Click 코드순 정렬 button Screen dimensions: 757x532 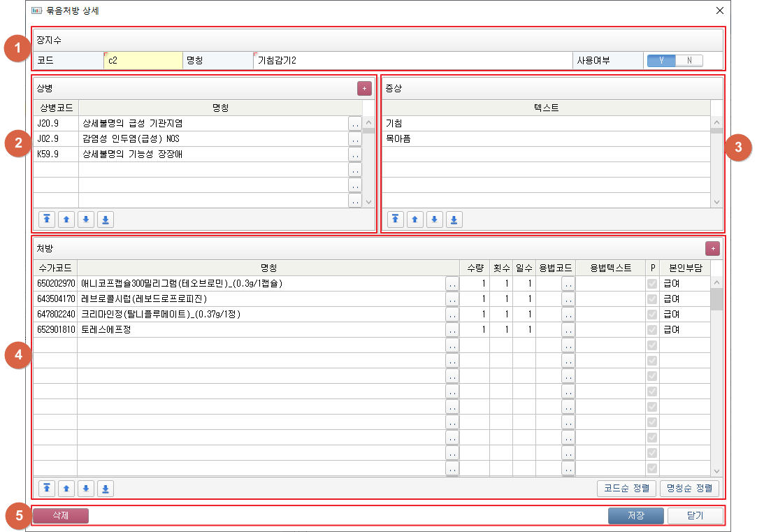pos(627,488)
